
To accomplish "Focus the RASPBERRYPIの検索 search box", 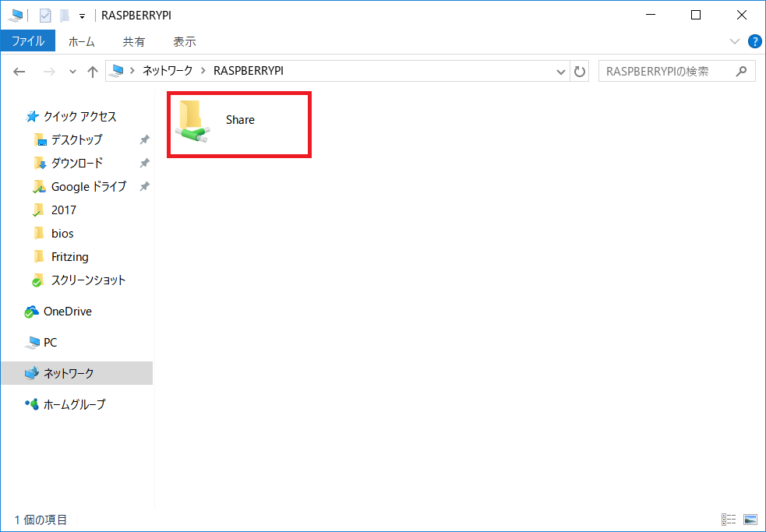I will pos(676,72).
